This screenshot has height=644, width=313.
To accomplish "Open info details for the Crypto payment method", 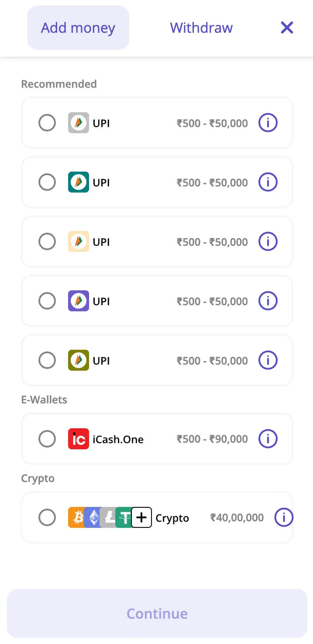I will pos(284,517).
